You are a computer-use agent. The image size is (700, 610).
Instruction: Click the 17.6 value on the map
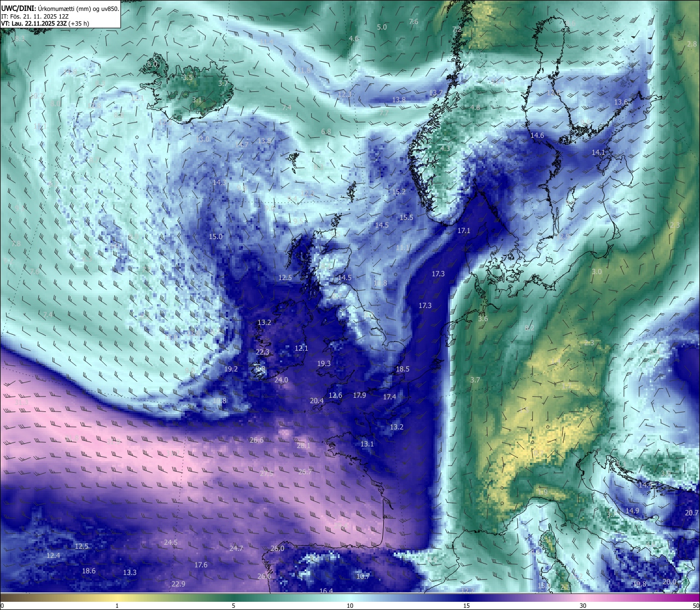tap(201, 565)
